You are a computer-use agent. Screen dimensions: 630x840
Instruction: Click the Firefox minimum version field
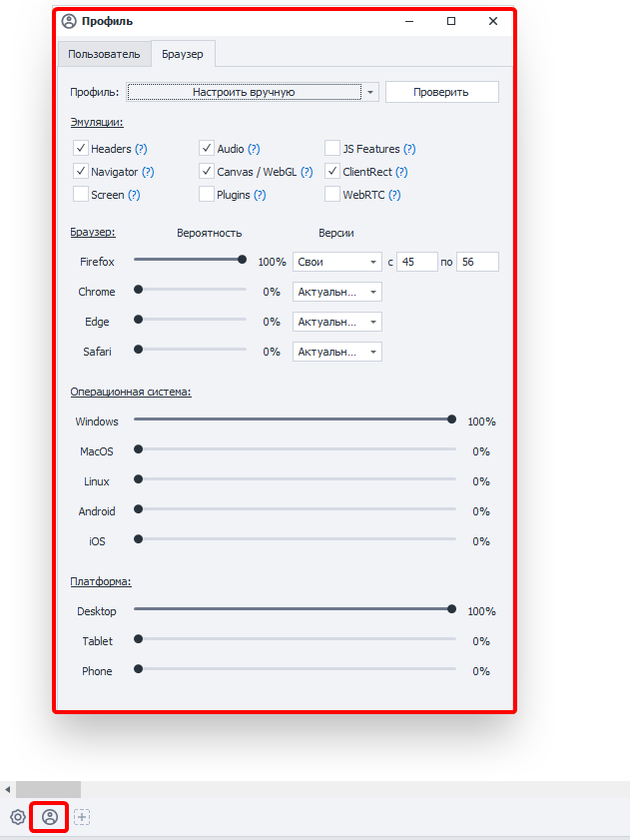pos(417,262)
